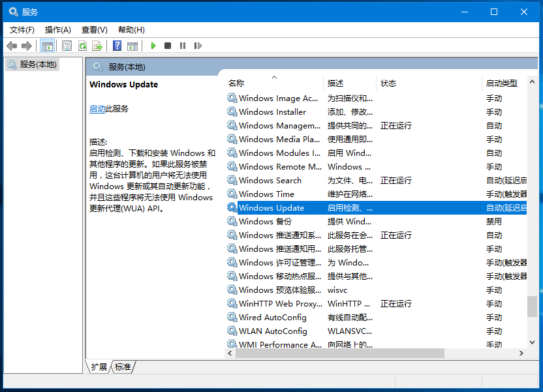Open the 查看(V) menu
The image size is (543, 392).
[x=94, y=30]
